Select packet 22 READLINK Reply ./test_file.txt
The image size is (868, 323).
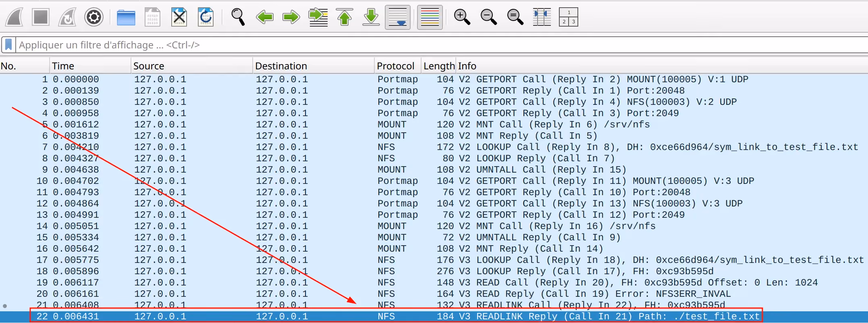pyautogui.click(x=434, y=317)
